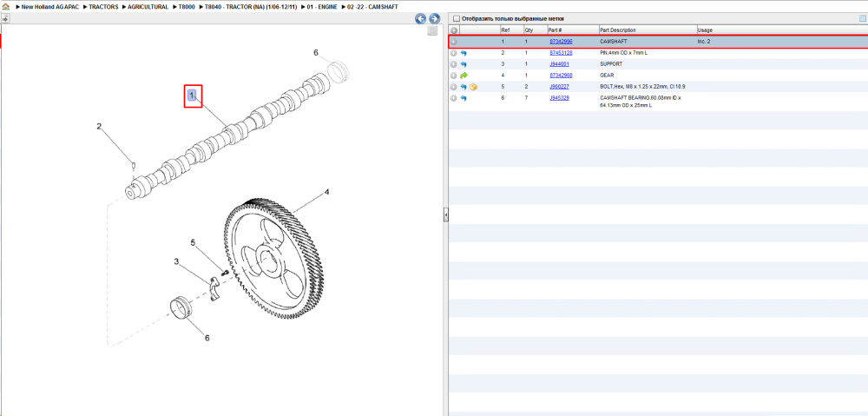Click the Usage column header

[782, 30]
